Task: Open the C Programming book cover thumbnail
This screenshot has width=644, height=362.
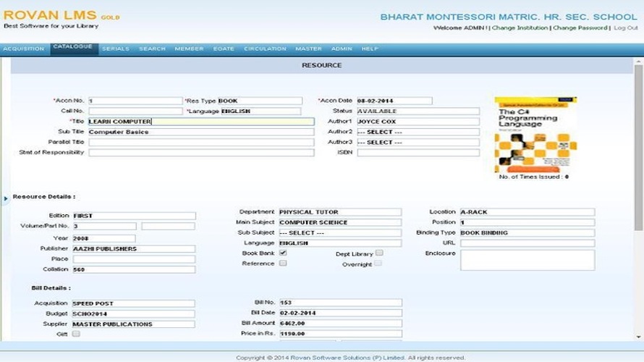Action: pyautogui.click(x=535, y=135)
